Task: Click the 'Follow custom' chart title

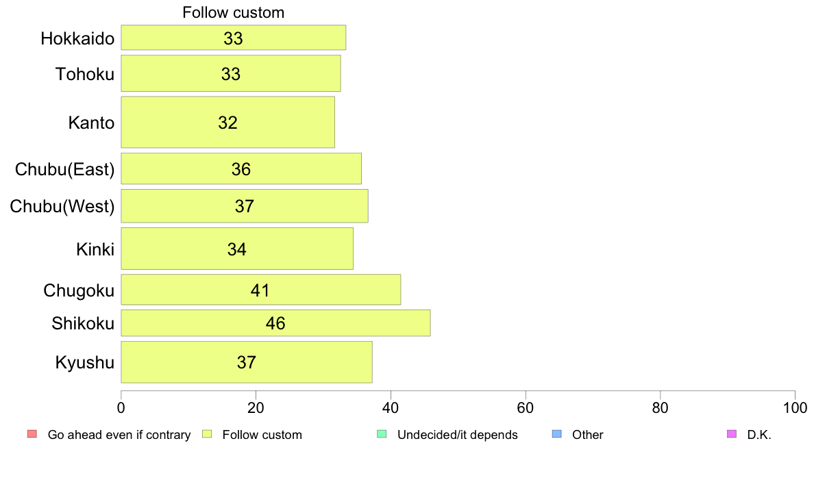Action: point(234,12)
